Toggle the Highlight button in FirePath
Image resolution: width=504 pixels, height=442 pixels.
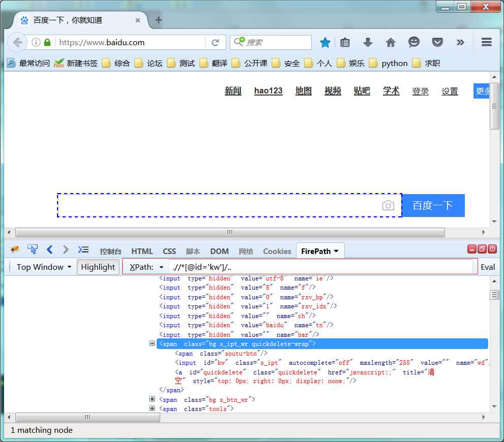[x=98, y=267]
